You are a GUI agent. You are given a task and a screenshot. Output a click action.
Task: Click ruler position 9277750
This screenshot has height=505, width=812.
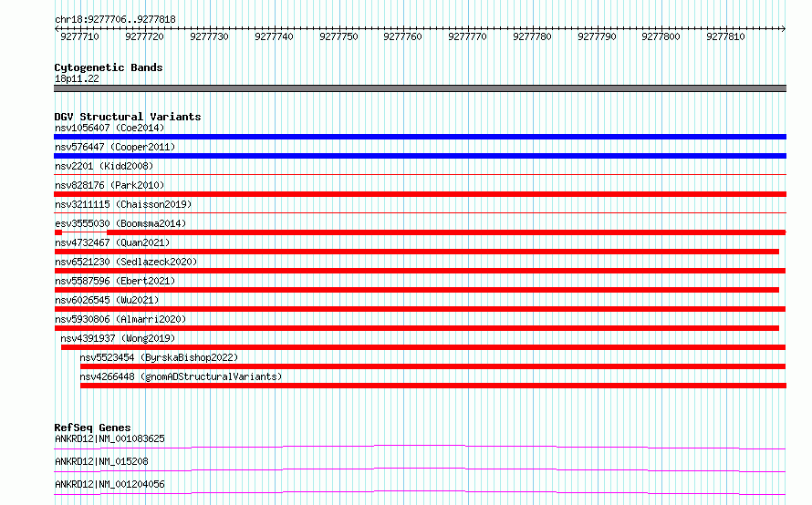coord(338,36)
